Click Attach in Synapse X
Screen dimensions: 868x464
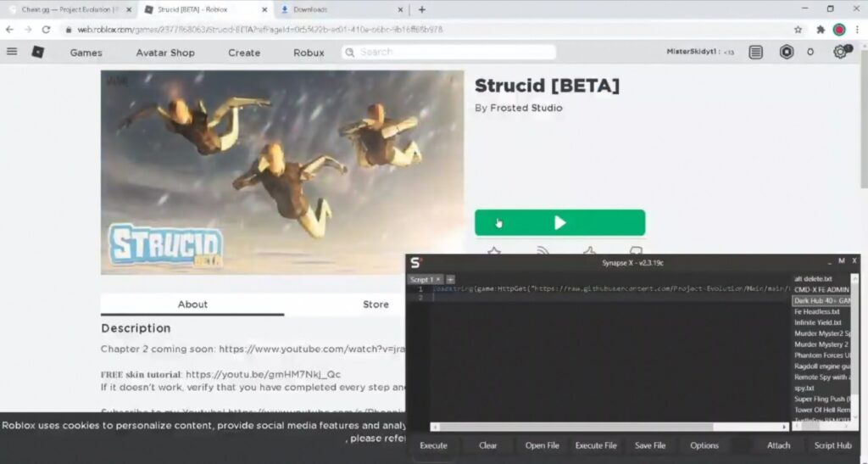(778, 445)
